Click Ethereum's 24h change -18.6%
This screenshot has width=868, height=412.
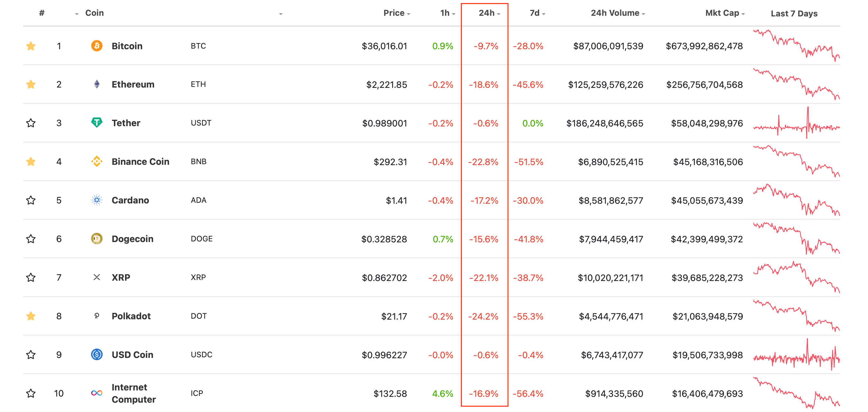[484, 85]
